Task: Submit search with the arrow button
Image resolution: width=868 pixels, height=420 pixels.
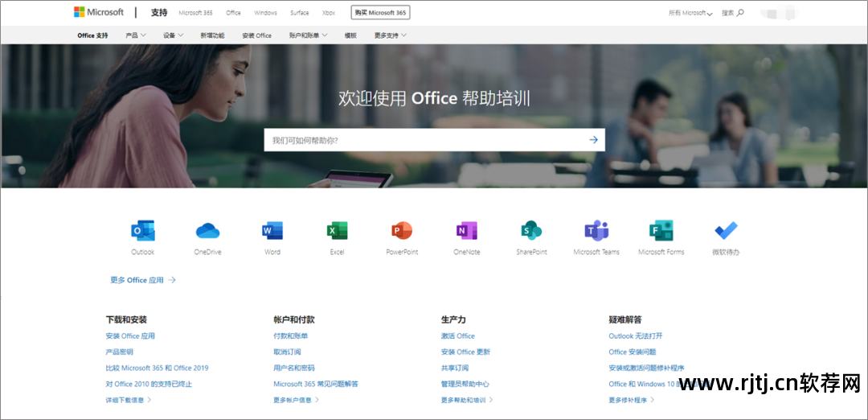Action: point(593,140)
